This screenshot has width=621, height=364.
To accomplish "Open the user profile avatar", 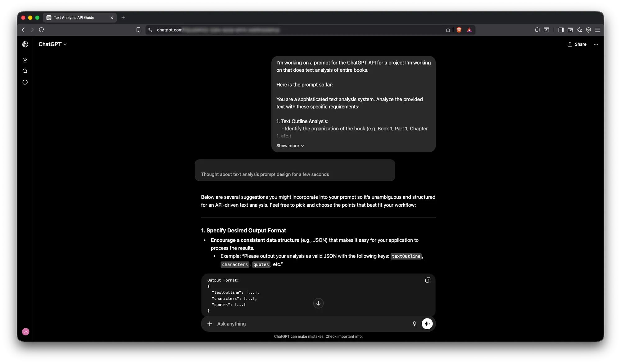I will click(26, 331).
